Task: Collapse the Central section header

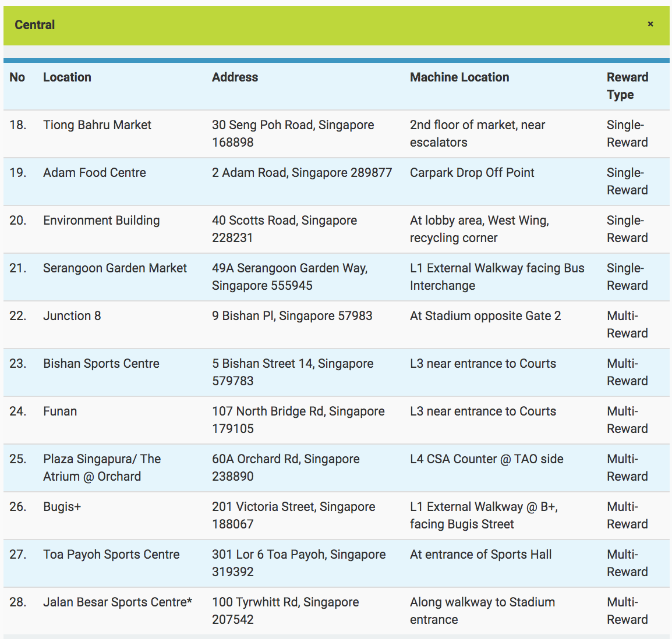Action: pyautogui.click(x=337, y=25)
